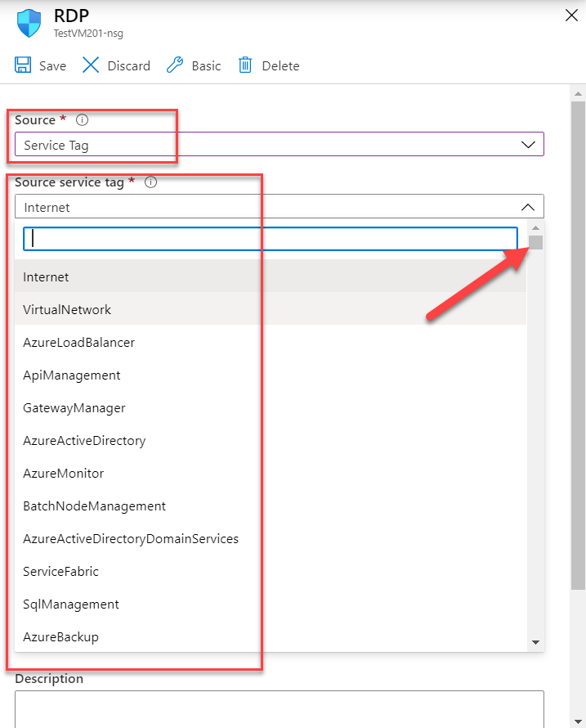Choose AzureActiveDirectoryDomainServices service tag
The image size is (586, 728).
point(271,539)
